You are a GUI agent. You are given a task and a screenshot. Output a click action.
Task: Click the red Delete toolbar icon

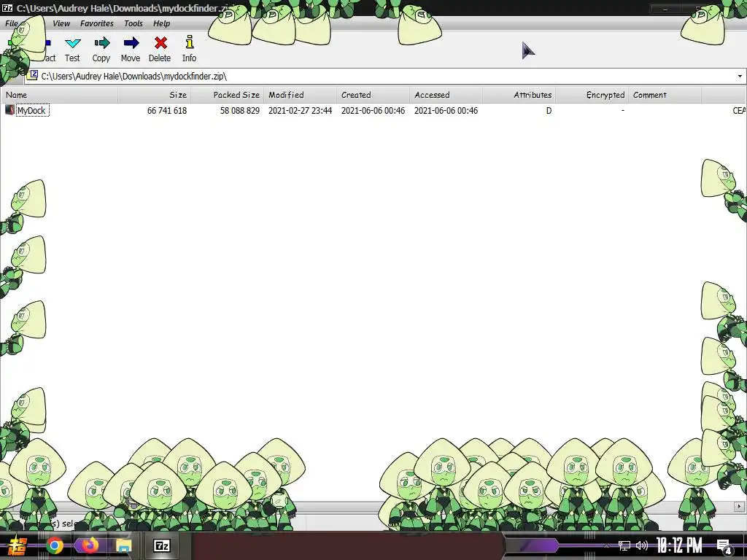(160, 43)
